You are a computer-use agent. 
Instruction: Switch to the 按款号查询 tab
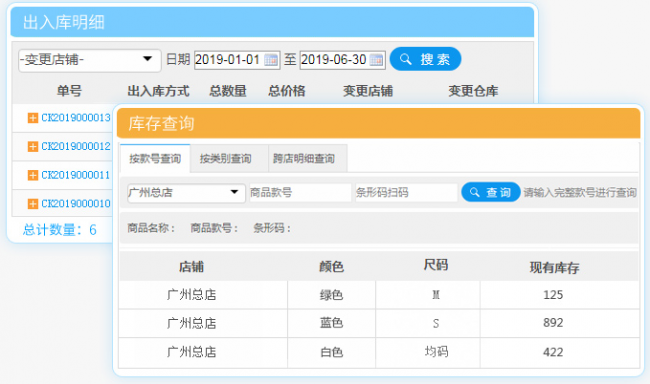(x=155, y=158)
